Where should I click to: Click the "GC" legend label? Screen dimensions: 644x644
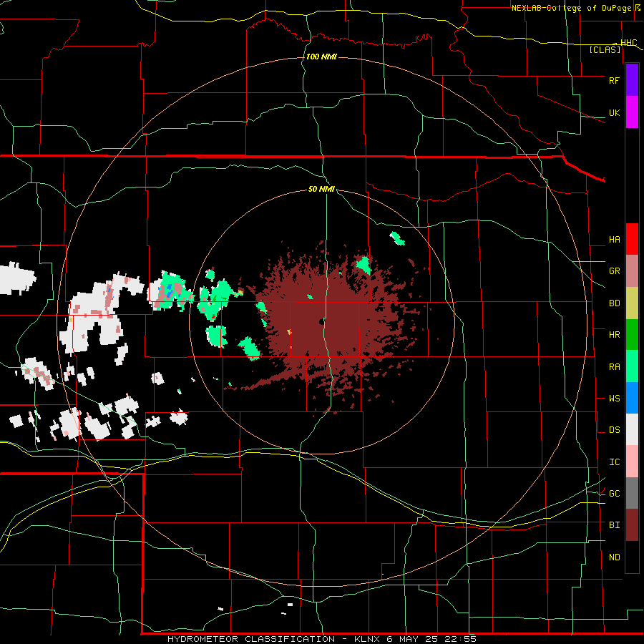coord(614,493)
